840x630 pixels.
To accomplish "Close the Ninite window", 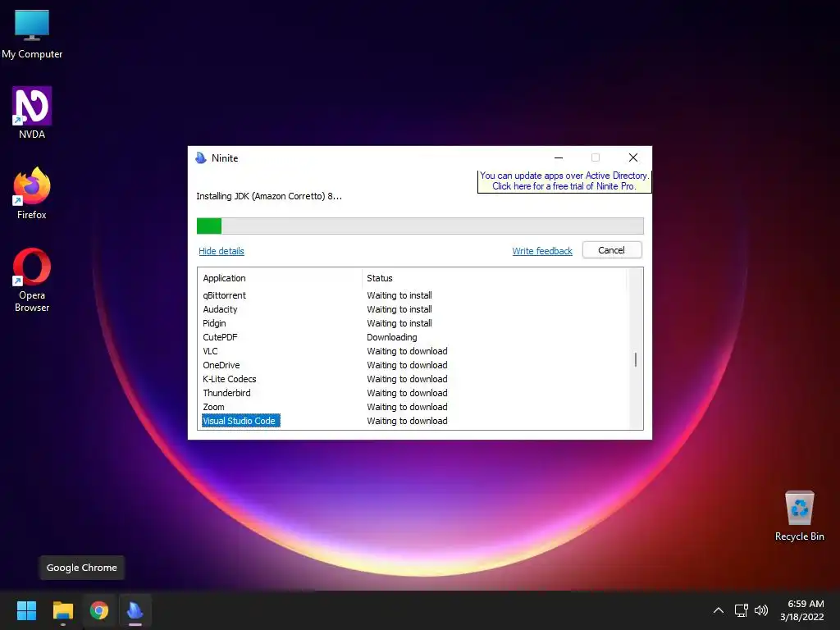I will click(x=633, y=157).
